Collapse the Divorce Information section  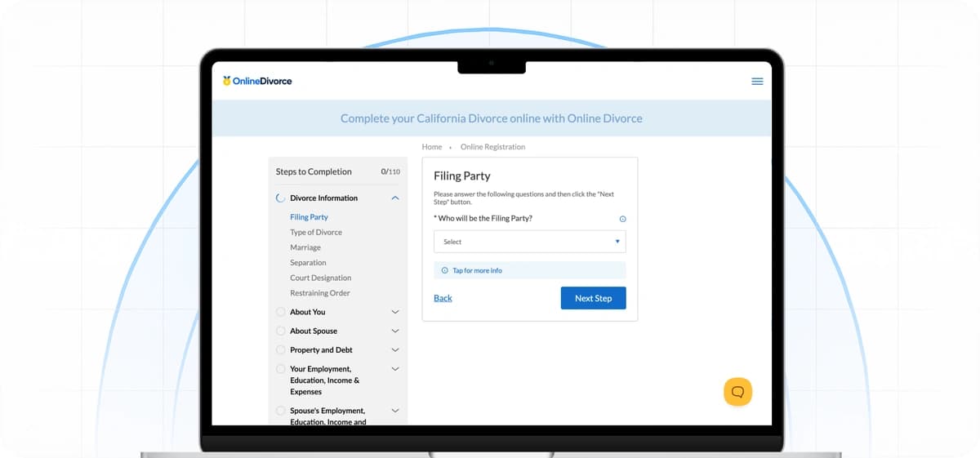[x=395, y=198]
